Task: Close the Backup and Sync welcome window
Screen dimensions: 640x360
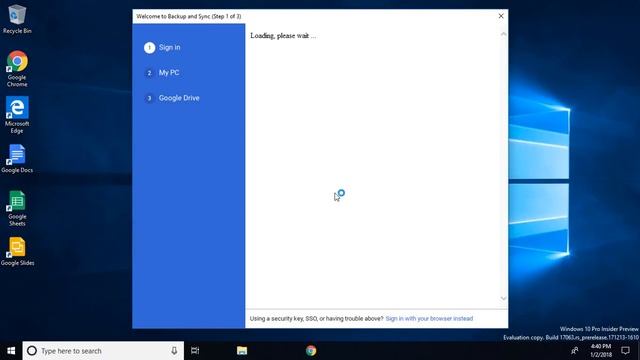Action: coord(501,16)
